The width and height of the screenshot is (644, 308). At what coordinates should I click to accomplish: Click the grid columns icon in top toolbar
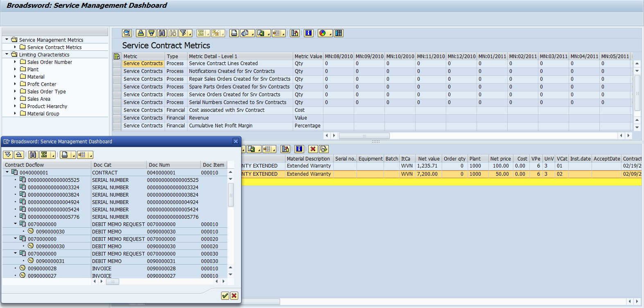point(339,33)
